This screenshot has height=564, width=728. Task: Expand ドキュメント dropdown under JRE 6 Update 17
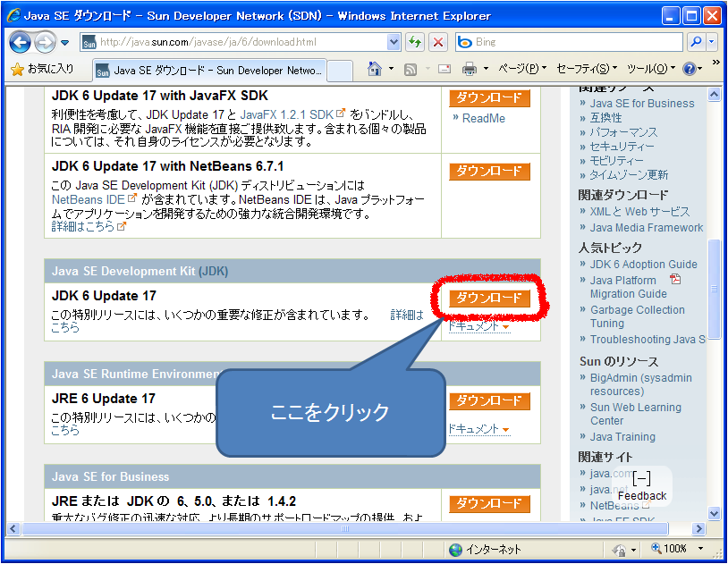(478, 429)
